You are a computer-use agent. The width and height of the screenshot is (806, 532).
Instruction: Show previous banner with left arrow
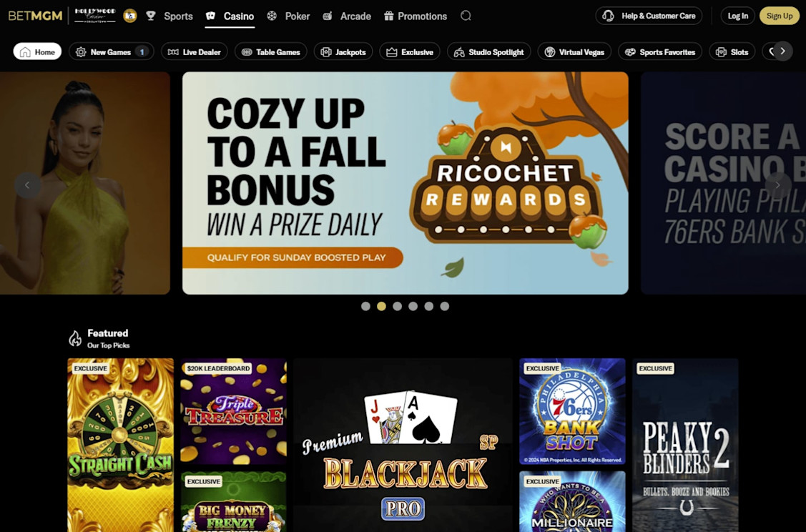coord(27,185)
